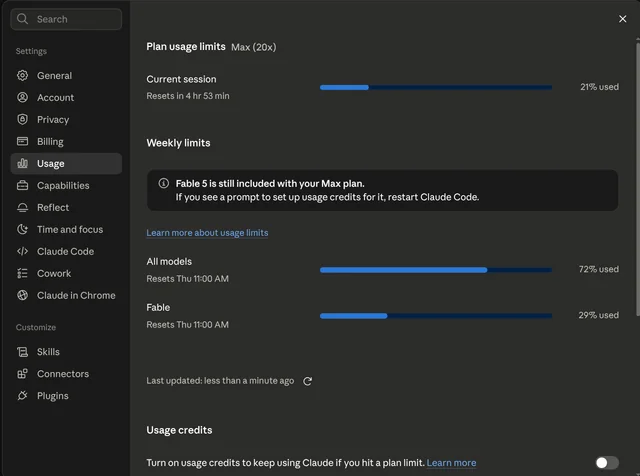Open General settings
This screenshot has height=476, width=640.
(x=66, y=76)
